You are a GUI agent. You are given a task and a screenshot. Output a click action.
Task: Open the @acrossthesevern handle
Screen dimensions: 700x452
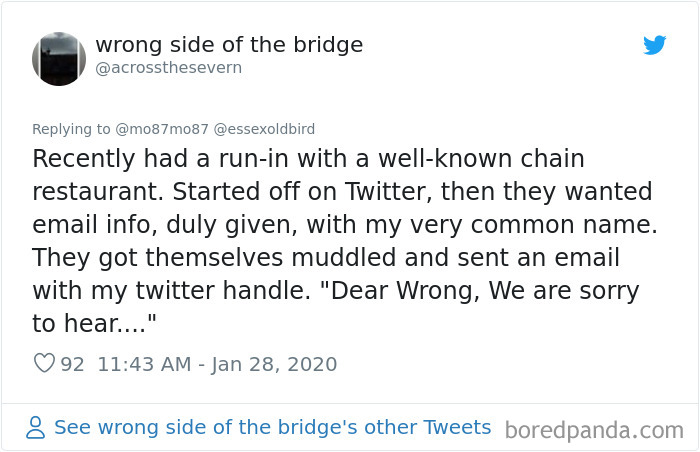pyautogui.click(x=168, y=68)
